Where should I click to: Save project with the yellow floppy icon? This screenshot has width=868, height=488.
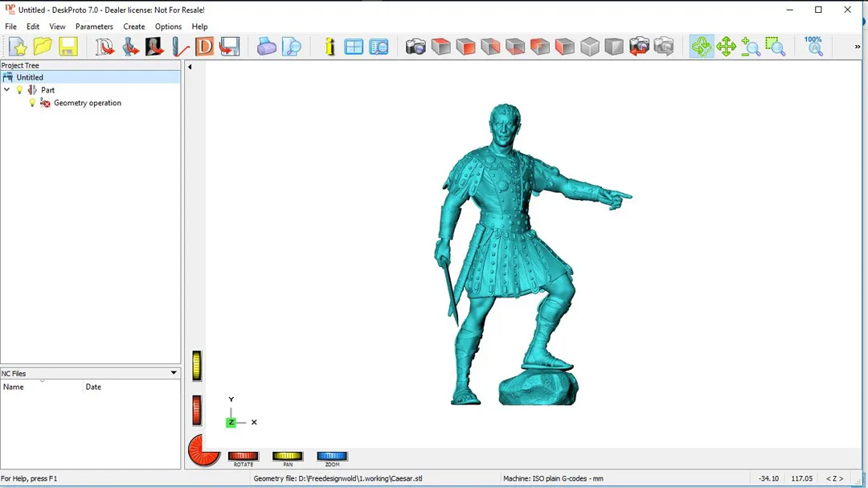tap(68, 47)
